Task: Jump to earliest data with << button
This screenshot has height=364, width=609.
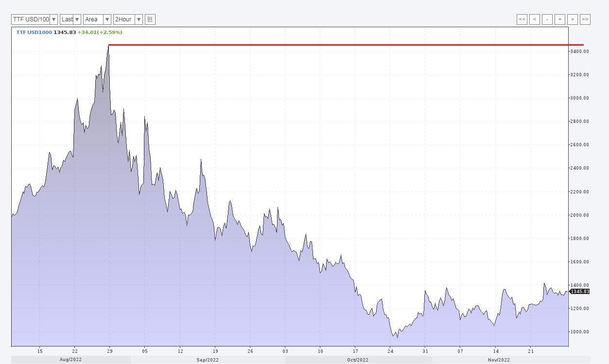Action: [522, 19]
